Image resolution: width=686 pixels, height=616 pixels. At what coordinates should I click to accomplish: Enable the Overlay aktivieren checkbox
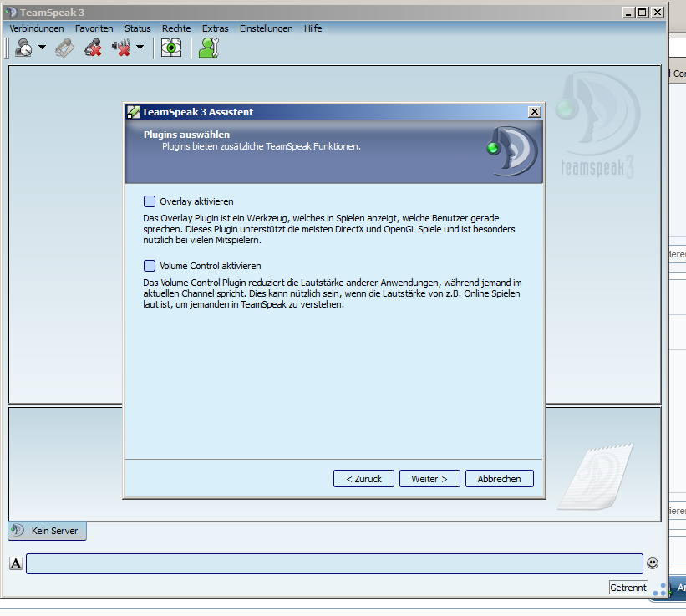tap(150, 201)
